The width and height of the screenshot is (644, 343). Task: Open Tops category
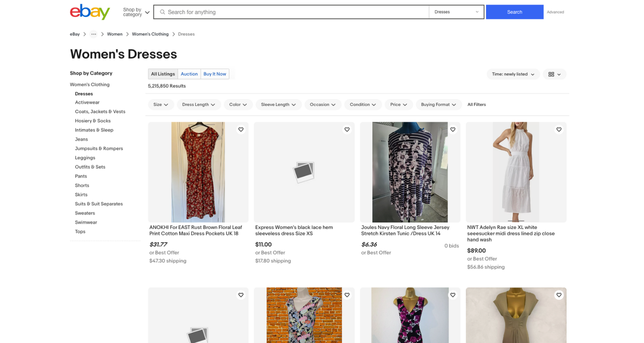(x=80, y=232)
